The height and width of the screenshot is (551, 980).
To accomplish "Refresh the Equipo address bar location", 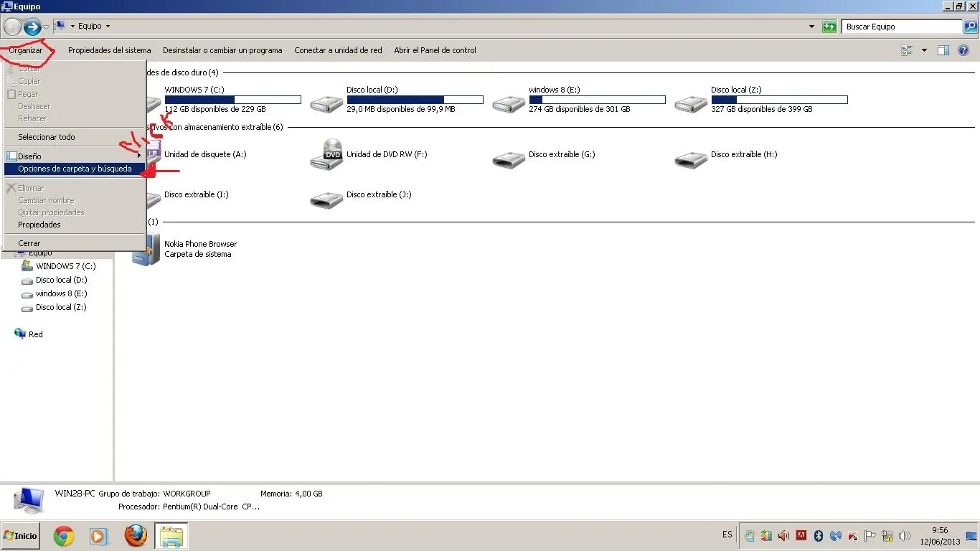I will coord(829,27).
